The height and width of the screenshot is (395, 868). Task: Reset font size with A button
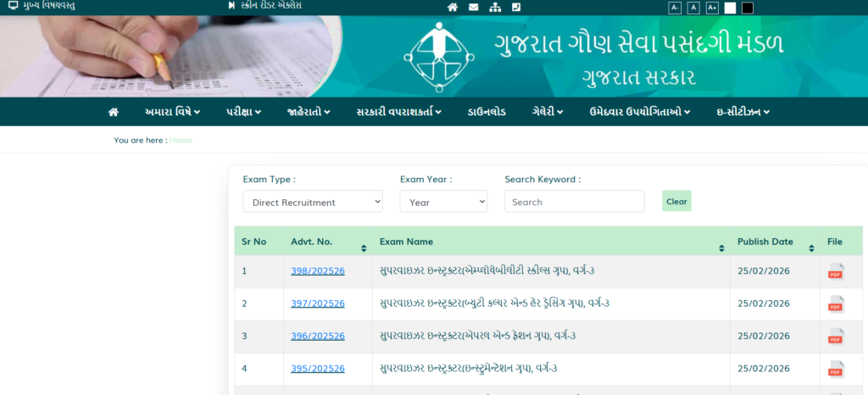coord(693,8)
